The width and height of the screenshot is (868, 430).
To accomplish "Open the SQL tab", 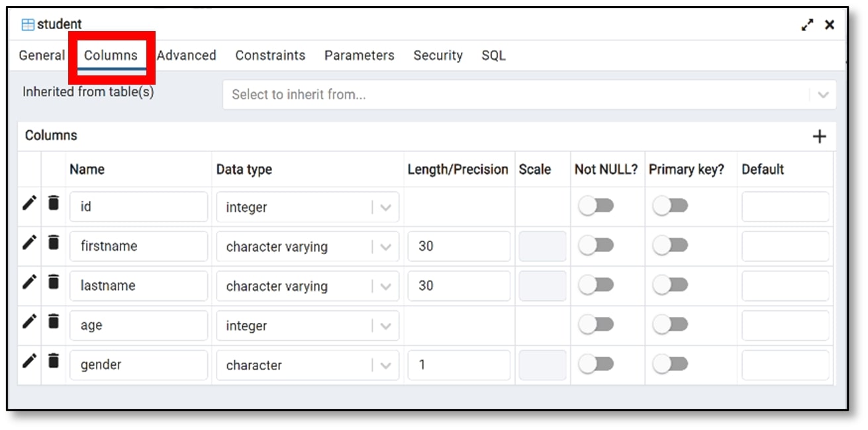I will [493, 56].
